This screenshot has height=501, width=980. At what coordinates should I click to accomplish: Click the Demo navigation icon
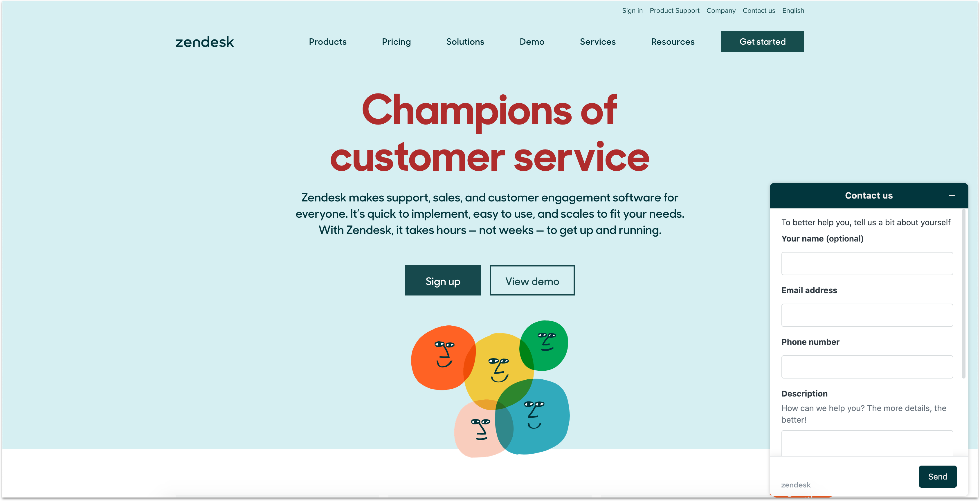(532, 42)
